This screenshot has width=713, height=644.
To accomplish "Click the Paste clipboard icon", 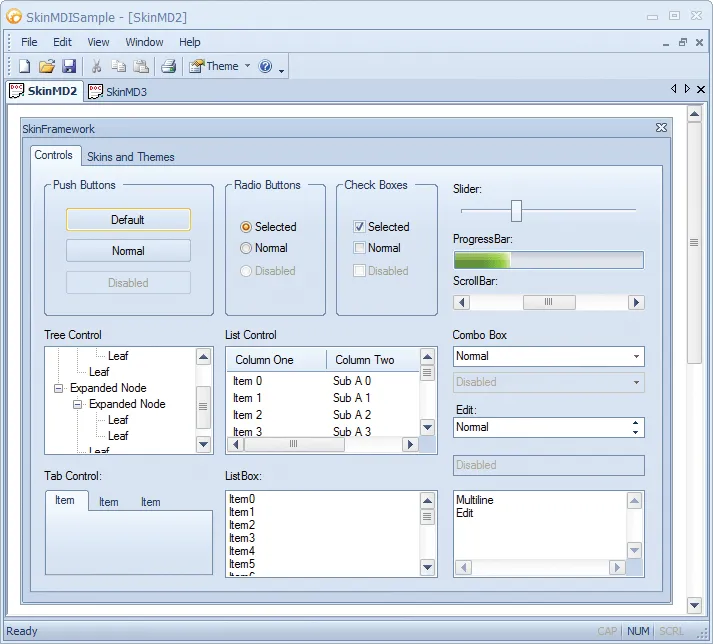I will pyautogui.click(x=141, y=66).
